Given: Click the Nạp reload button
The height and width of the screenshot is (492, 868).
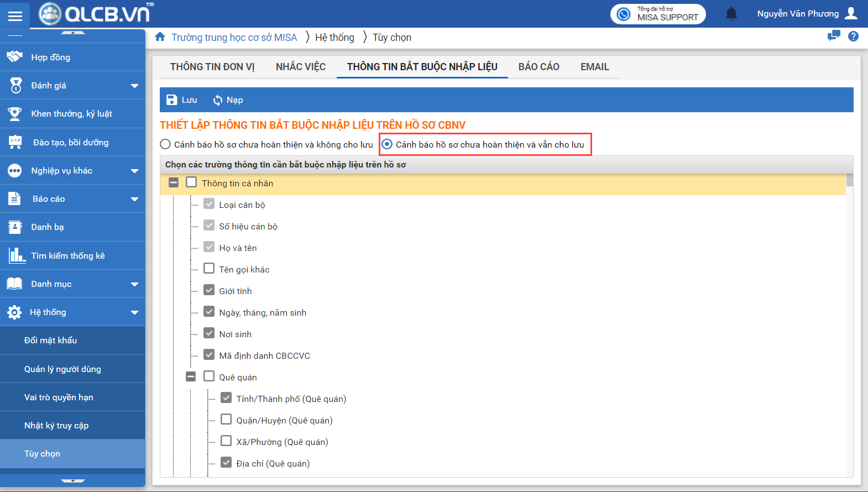Looking at the screenshot, I should (228, 100).
